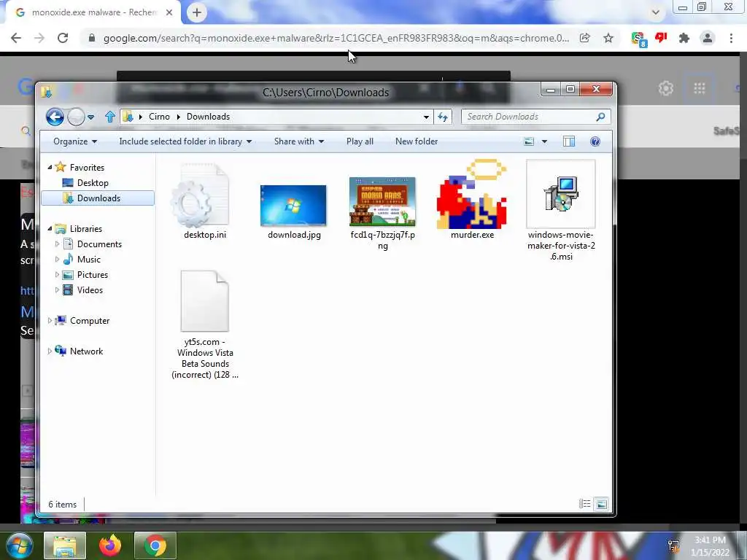Expand the Videos library node
Image resolution: width=747 pixels, height=560 pixels.
coord(57,290)
